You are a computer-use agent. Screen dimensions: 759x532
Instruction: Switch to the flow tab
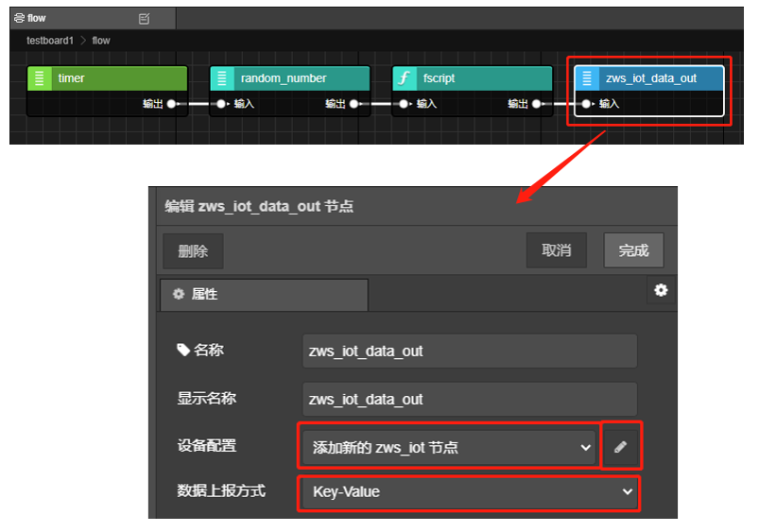pyautogui.click(x=93, y=18)
